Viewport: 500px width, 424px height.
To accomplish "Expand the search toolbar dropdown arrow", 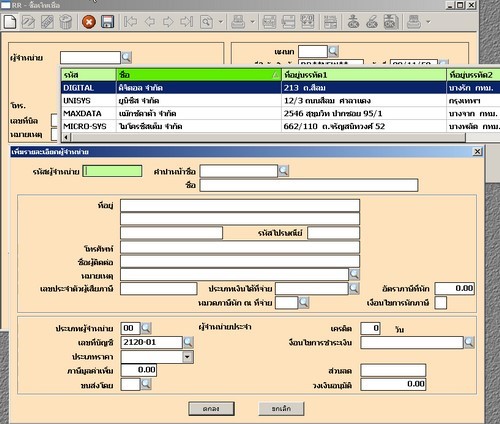I will (x=220, y=22).
